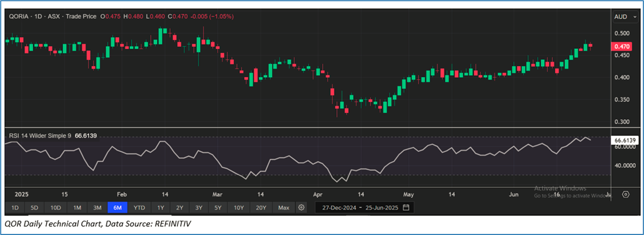This screenshot has height=235, width=644.
Task: Click the axis settings icon bottom right
Action: 625,194
